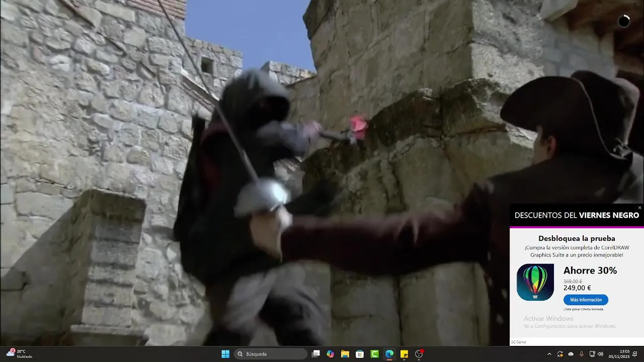Open the volume speaker tray icon
Image resolution: width=644 pixels, height=362 pixels.
click(600, 354)
